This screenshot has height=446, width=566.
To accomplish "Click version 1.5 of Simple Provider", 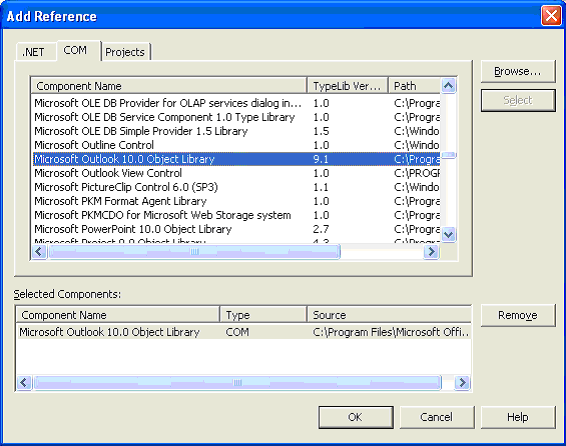I will point(321,131).
